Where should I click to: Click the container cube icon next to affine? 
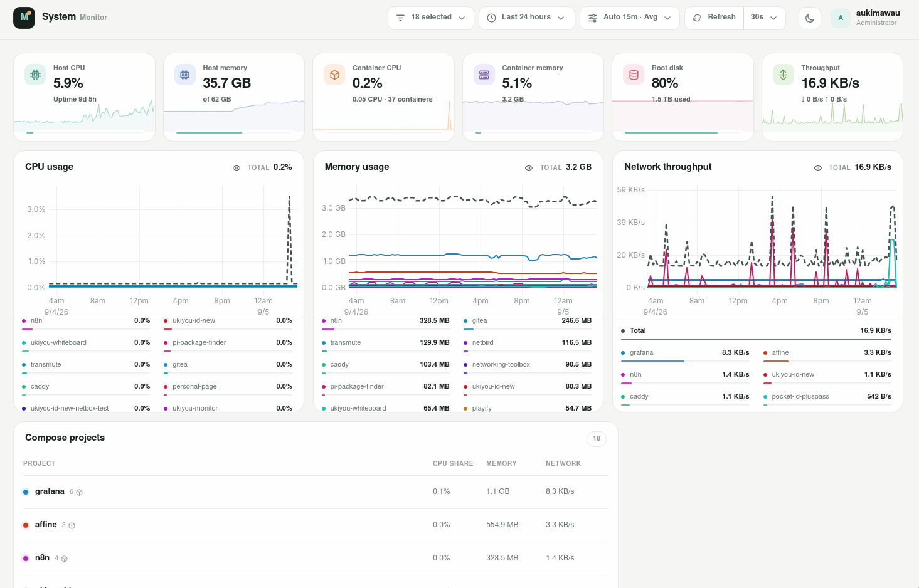click(72, 525)
